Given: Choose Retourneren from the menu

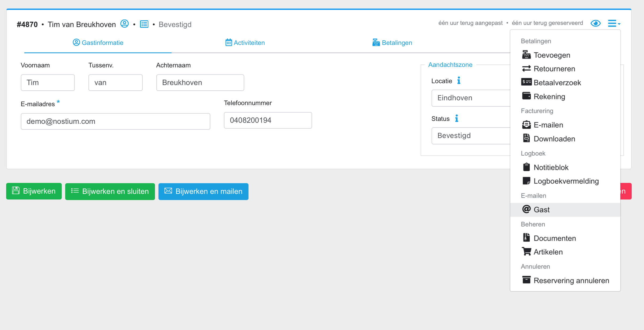Looking at the screenshot, I should click(x=554, y=69).
